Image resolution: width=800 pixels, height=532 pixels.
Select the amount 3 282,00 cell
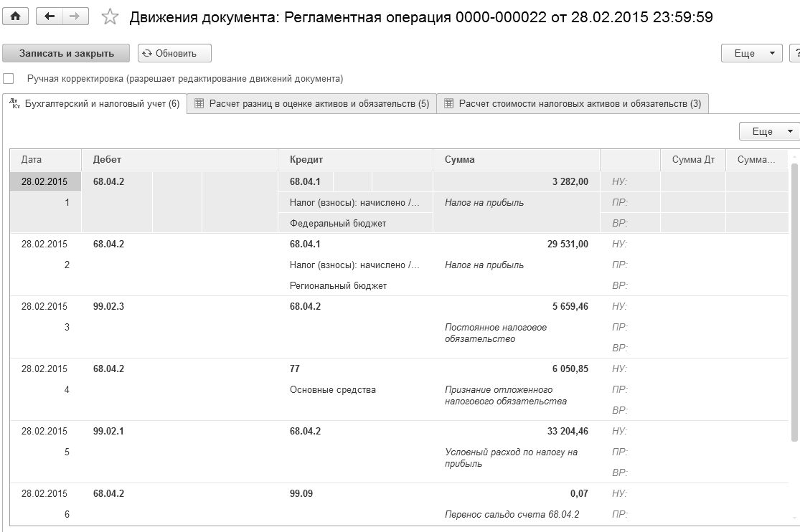(x=517, y=181)
